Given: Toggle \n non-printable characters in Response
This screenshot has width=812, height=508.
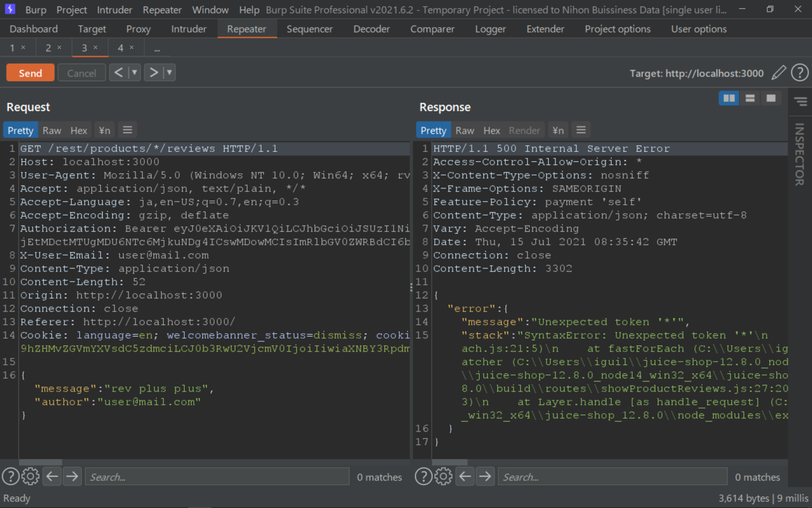Looking at the screenshot, I should tap(558, 130).
